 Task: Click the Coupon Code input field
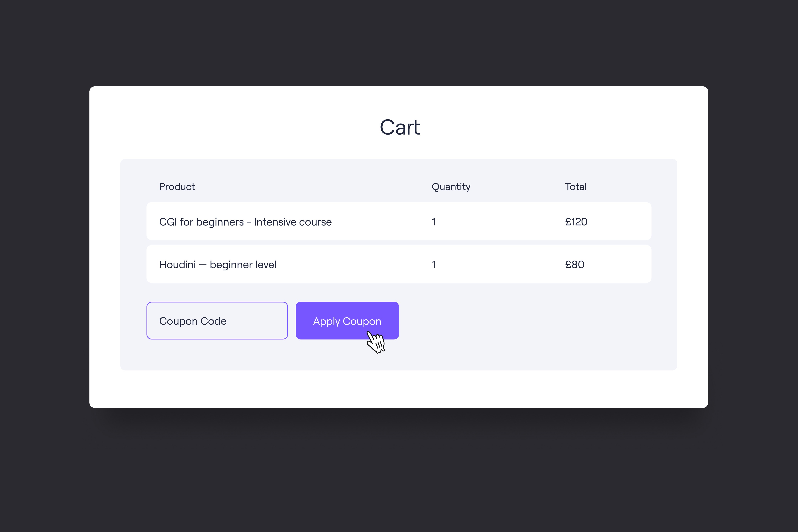[x=217, y=321]
